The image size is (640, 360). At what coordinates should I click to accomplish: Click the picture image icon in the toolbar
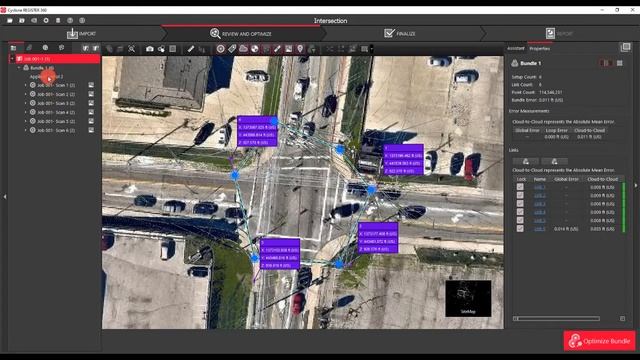coord(289,49)
